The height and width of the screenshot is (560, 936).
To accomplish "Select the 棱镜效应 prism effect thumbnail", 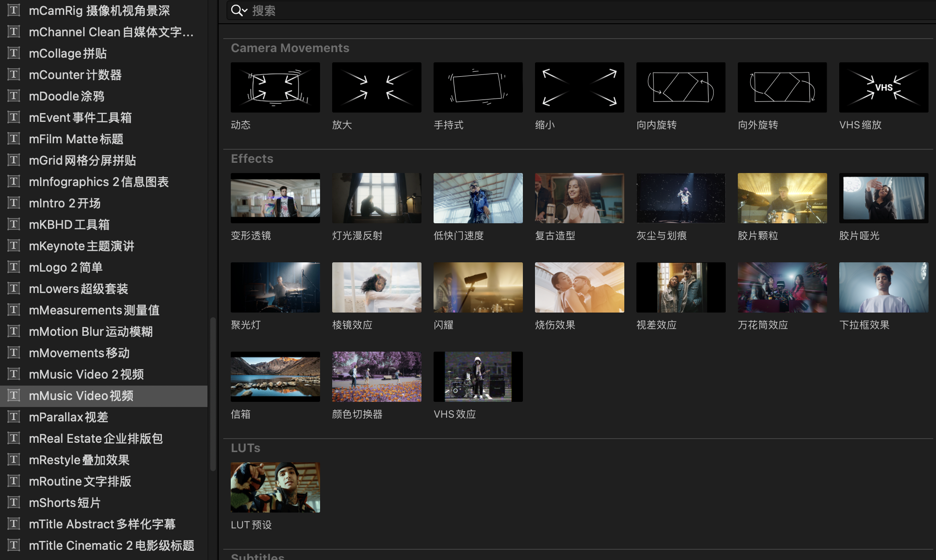I will (x=377, y=287).
